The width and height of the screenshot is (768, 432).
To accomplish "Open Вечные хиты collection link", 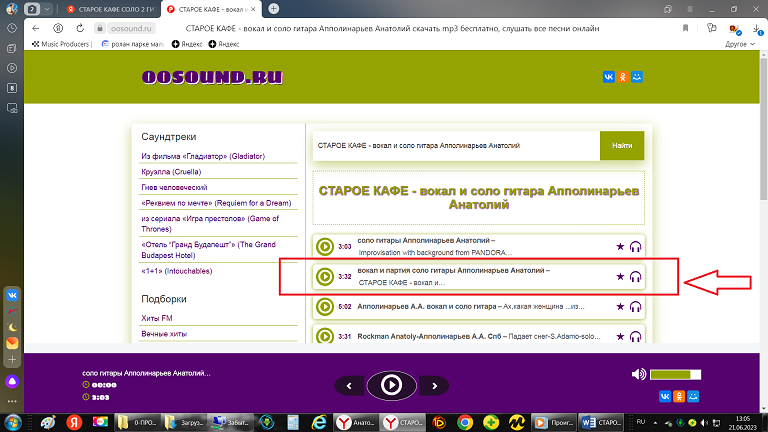I will [x=164, y=334].
